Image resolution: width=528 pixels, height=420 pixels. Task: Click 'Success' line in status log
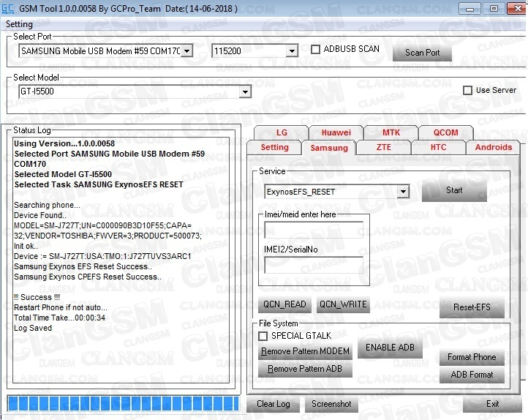[x=37, y=297]
